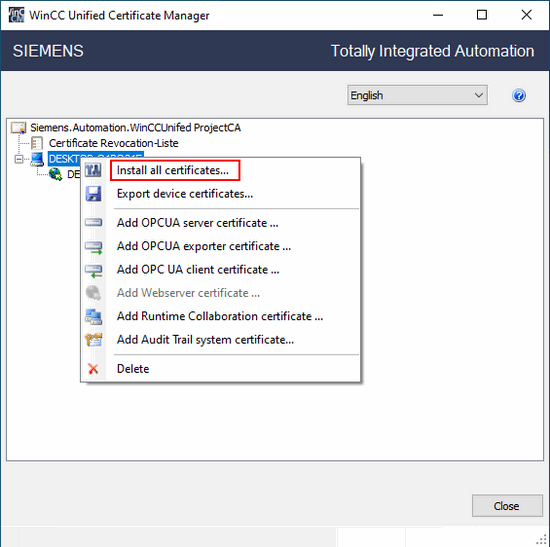Viewport: 550px width, 547px height.
Task: Click the Install all certificates icon
Action: (93, 171)
